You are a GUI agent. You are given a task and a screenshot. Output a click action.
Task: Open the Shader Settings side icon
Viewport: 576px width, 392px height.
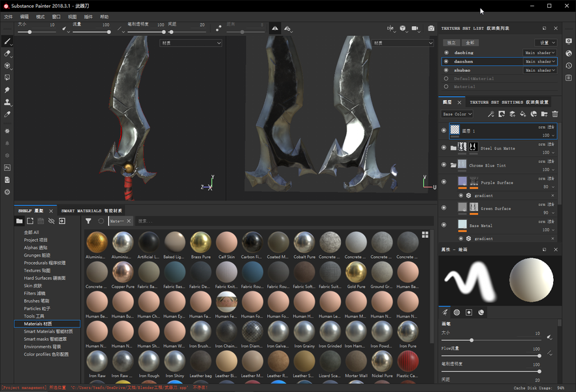[x=569, y=54]
